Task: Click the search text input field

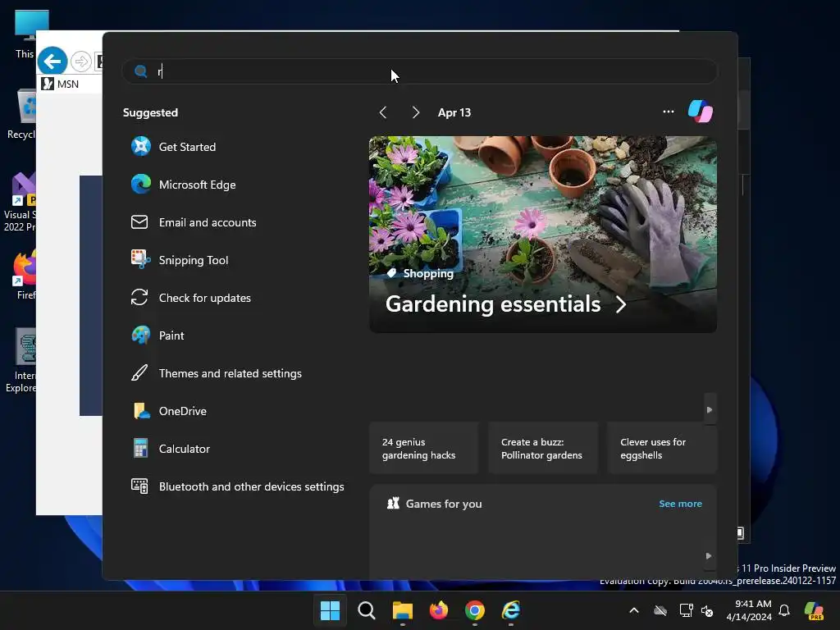Action: click(x=419, y=71)
